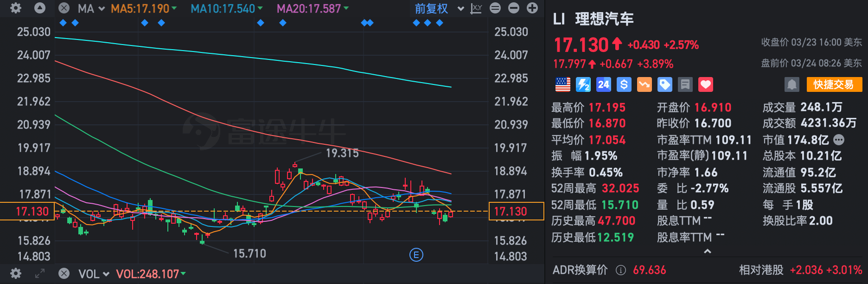Click the pre-market price 17.797

point(570,64)
